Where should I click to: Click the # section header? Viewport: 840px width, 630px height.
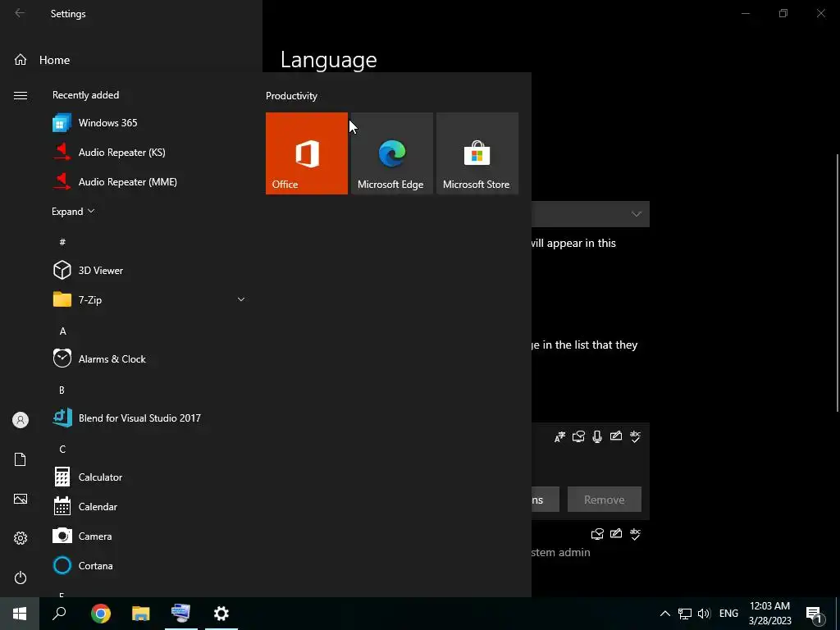(x=62, y=242)
